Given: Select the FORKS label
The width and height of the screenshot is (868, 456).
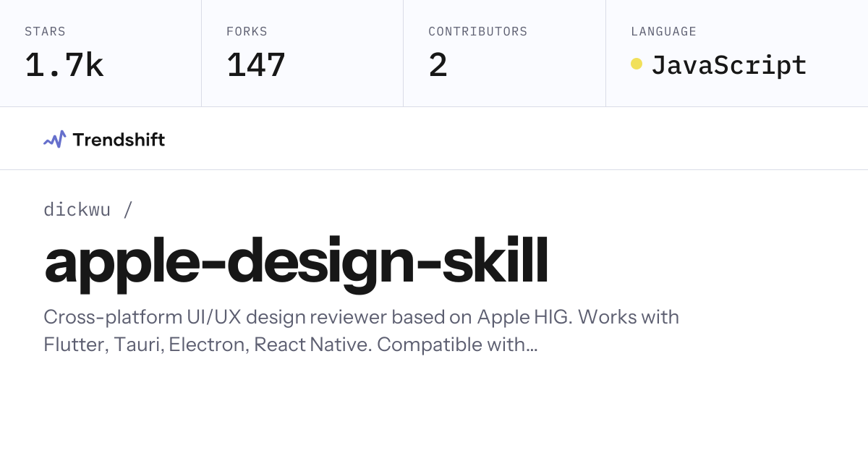Looking at the screenshot, I should point(247,32).
